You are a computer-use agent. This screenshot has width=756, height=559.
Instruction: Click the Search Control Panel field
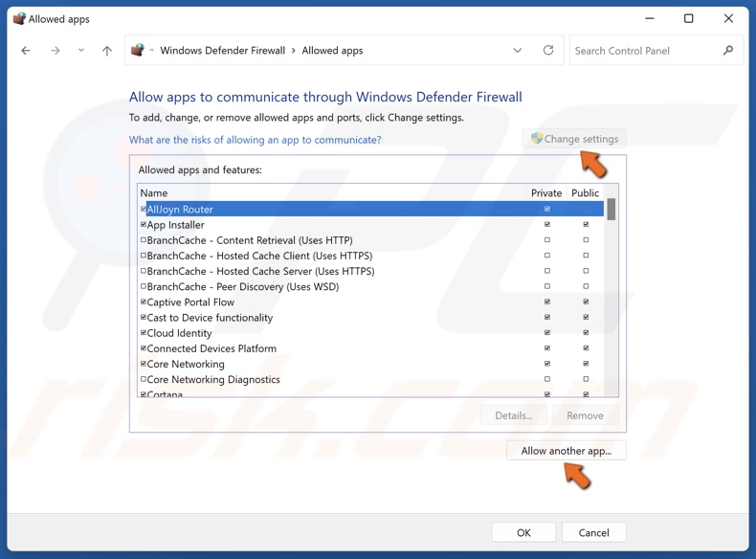click(646, 51)
